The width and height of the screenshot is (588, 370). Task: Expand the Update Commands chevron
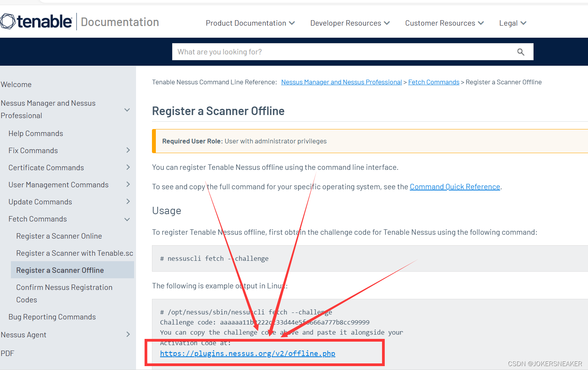tap(128, 201)
